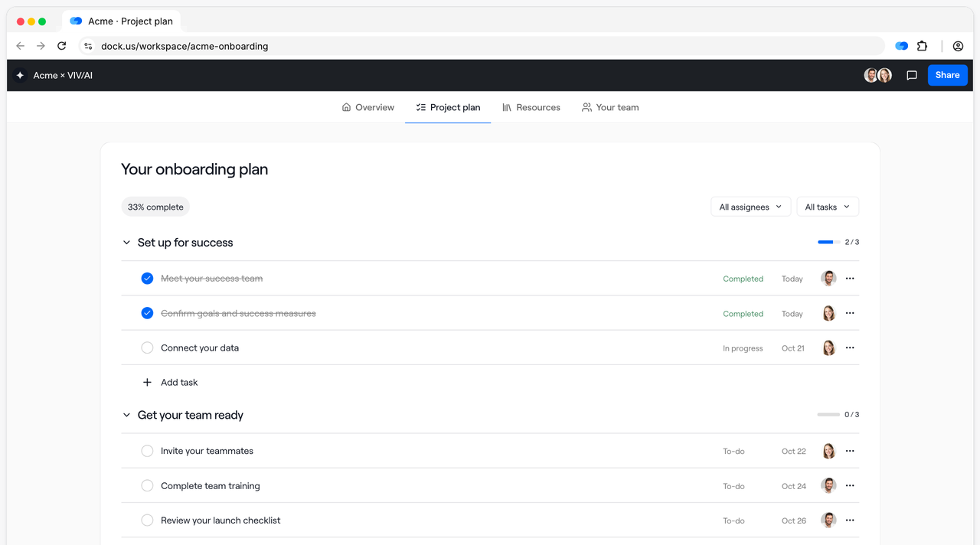Open more options for Review your launch checklist

click(x=850, y=520)
